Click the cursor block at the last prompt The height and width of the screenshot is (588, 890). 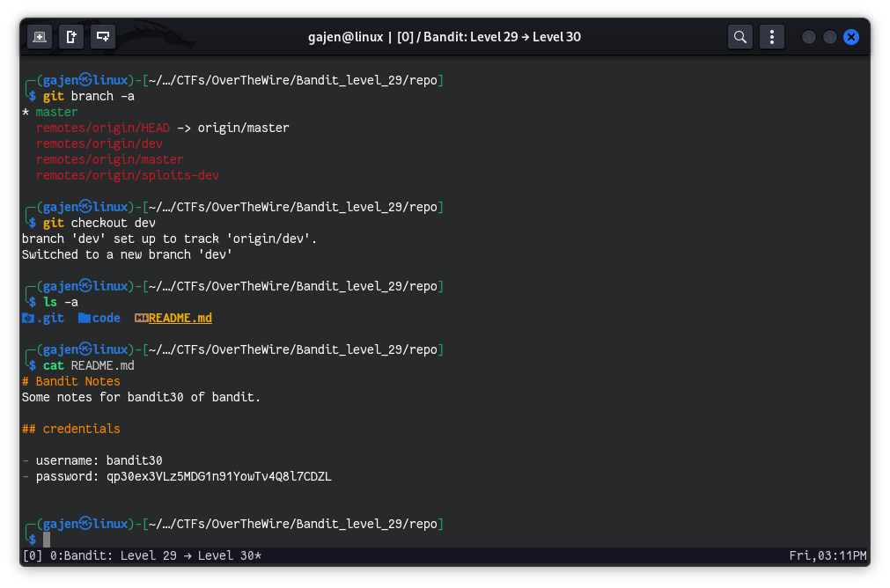pyautogui.click(x=47, y=539)
